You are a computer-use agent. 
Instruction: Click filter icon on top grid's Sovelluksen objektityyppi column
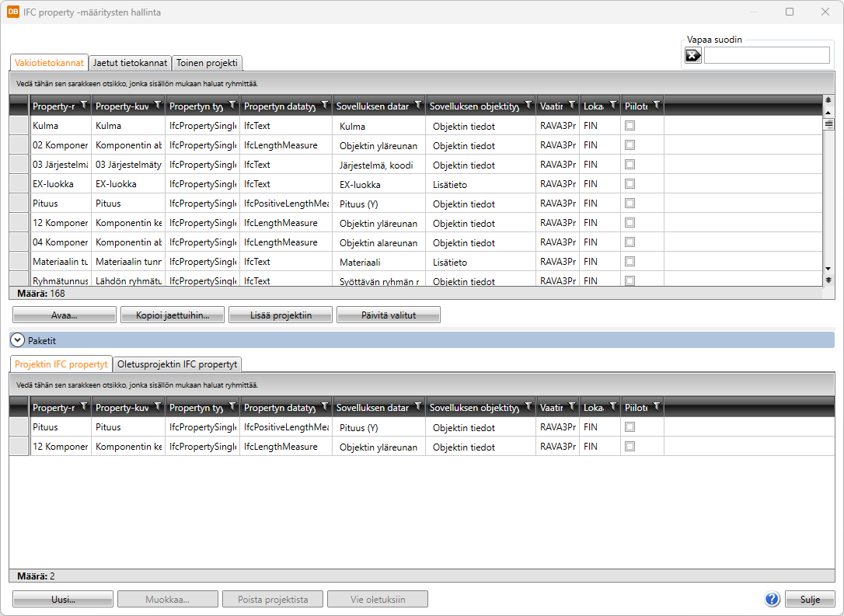pos(528,105)
